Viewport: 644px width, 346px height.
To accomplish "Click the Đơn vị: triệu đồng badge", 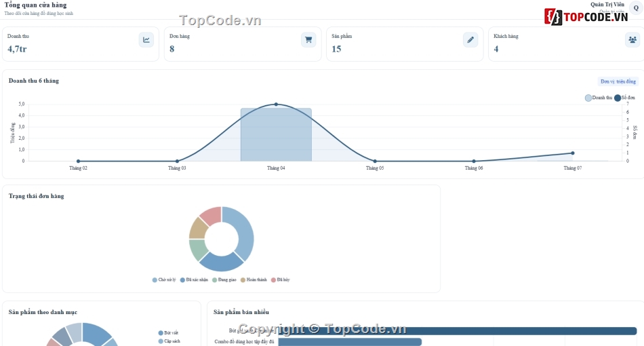I will click(618, 81).
